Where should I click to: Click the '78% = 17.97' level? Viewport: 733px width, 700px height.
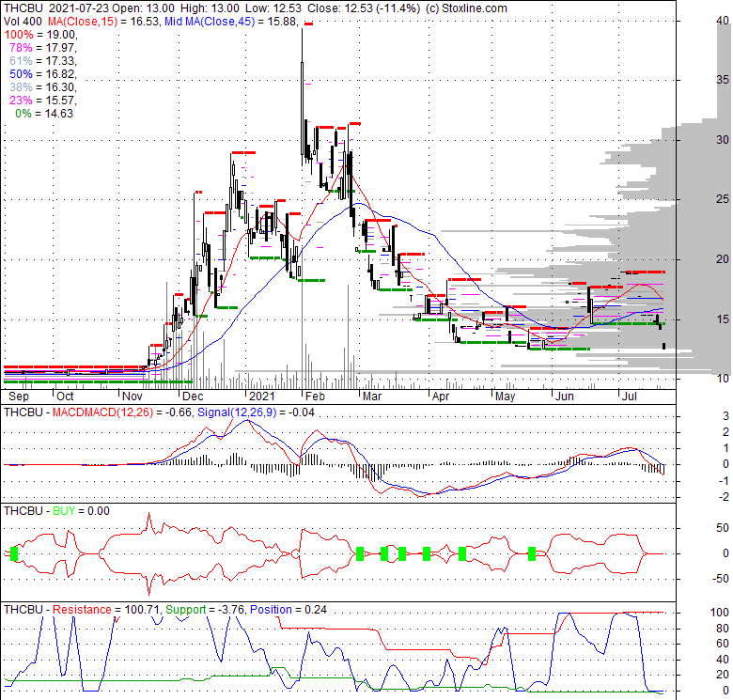[42, 48]
